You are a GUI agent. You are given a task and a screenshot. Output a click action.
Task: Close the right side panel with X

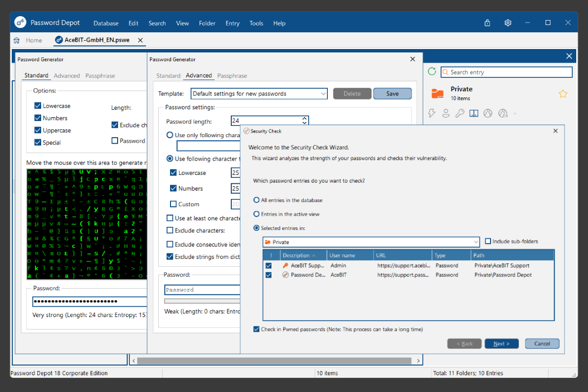569,56
